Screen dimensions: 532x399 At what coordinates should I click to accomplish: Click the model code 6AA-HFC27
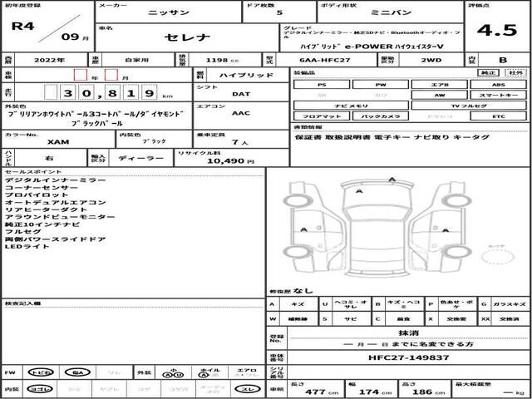tap(325, 61)
